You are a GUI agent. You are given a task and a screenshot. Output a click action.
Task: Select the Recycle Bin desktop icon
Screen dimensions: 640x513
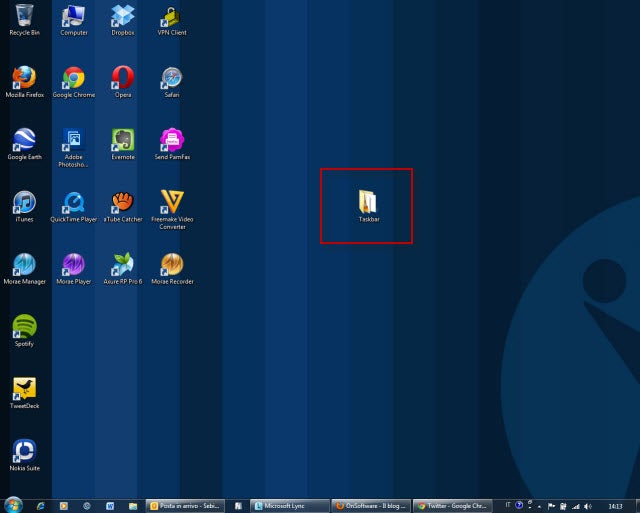coord(24,19)
